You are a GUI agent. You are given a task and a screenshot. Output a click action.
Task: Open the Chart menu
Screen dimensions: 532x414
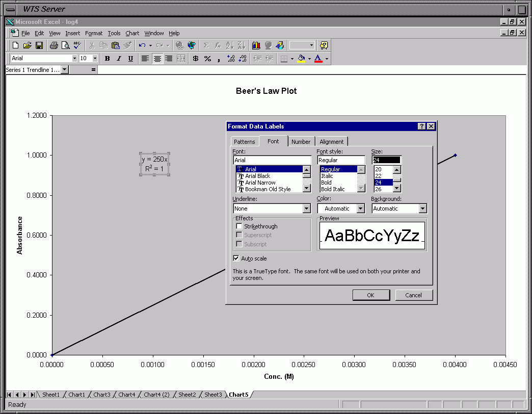132,33
